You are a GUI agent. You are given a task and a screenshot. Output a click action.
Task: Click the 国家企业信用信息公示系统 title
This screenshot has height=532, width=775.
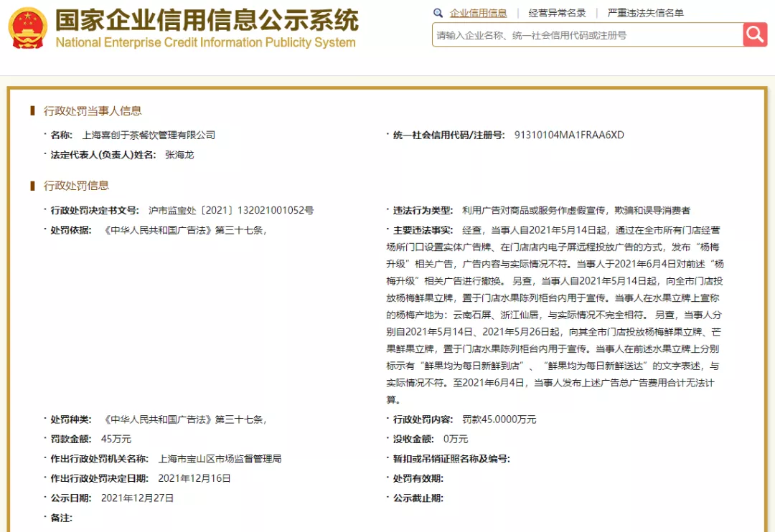(x=207, y=20)
